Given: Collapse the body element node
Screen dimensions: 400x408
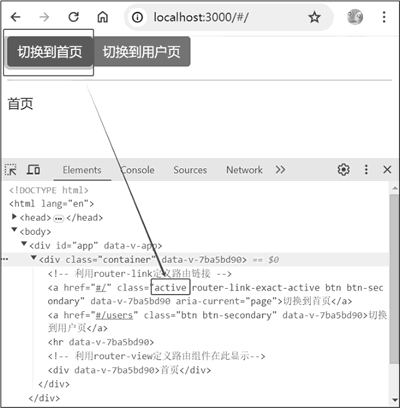Looking at the screenshot, I should 14,230.
